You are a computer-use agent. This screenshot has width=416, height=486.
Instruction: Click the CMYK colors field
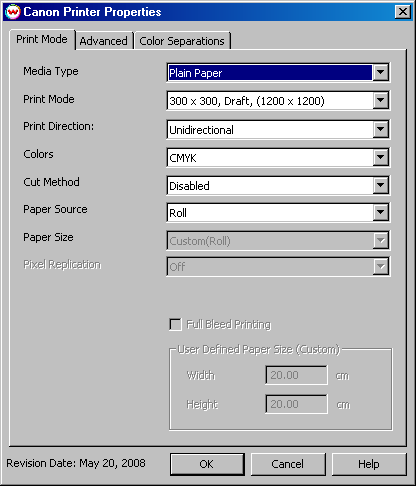point(270,158)
